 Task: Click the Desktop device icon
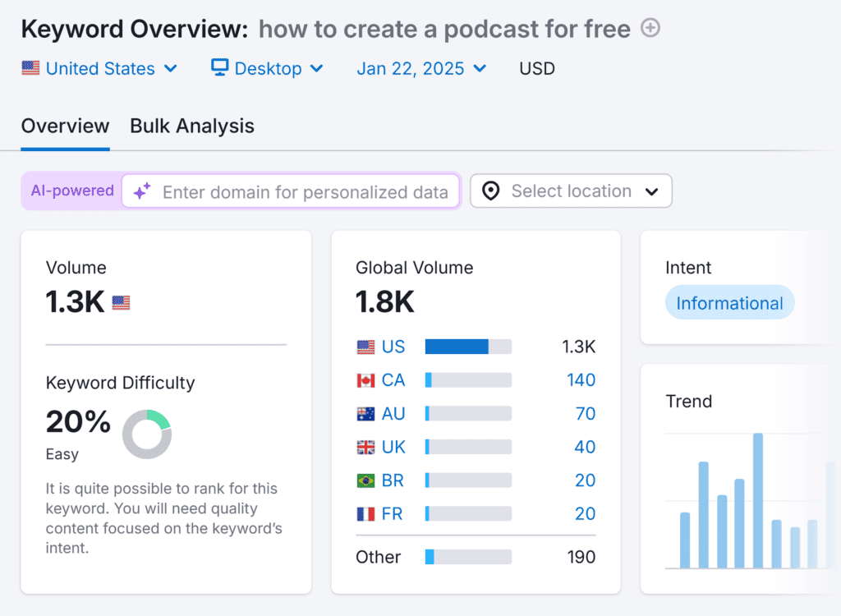[218, 68]
